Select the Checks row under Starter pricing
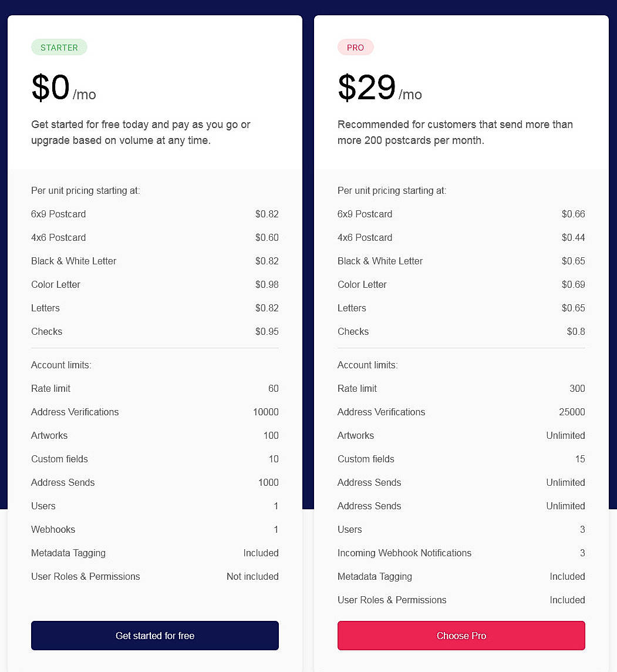 click(x=154, y=331)
